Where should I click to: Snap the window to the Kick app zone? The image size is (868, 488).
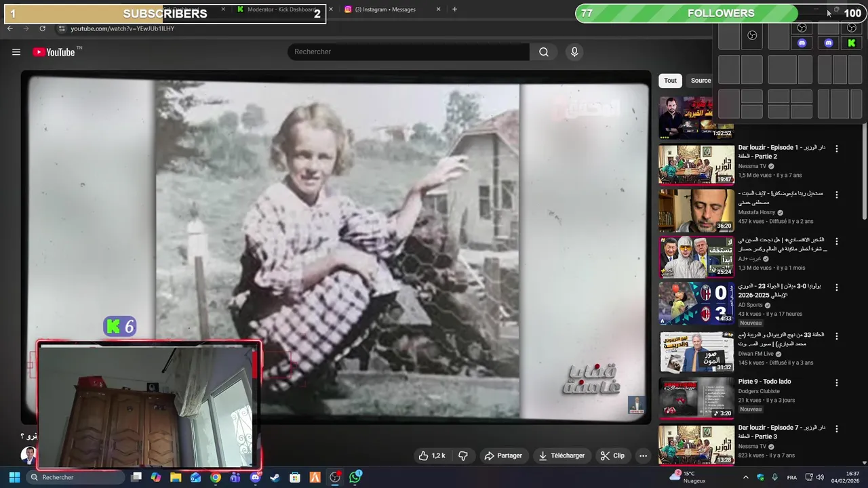[x=852, y=43]
